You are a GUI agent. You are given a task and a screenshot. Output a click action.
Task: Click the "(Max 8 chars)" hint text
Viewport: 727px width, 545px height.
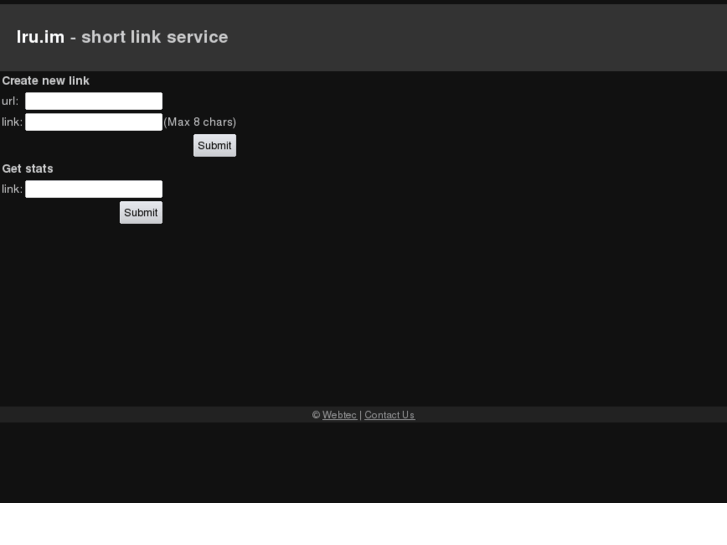pyautogui.click(x=200, y=122)
